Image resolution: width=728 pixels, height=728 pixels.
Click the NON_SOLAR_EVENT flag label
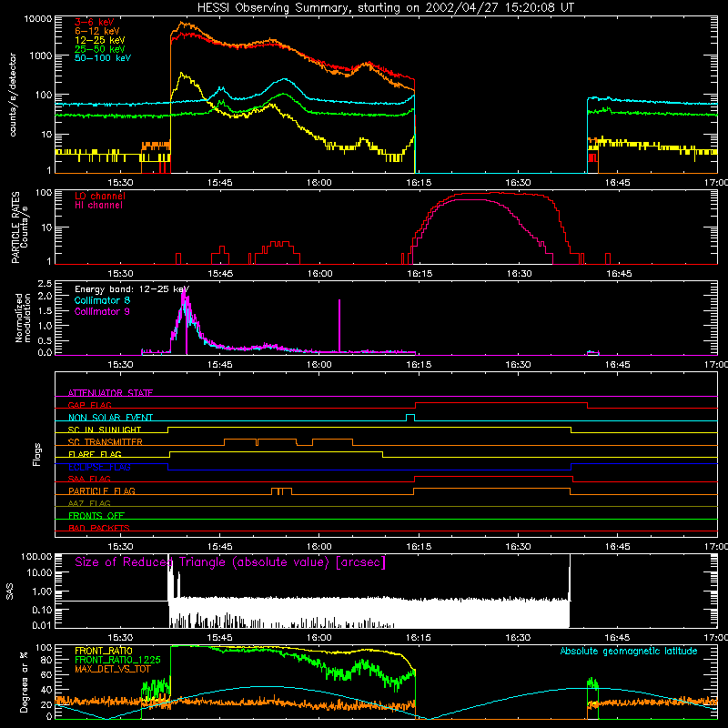[x=110, y=418]
